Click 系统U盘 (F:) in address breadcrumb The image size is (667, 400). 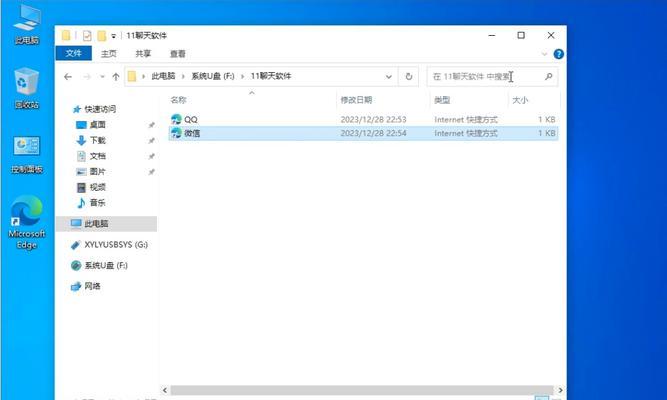[x=213, y=76]
